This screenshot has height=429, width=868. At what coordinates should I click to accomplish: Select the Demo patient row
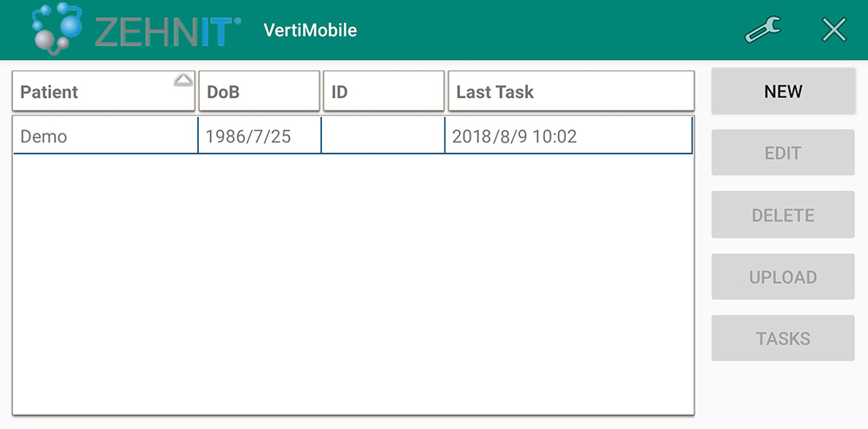[104, 136]
